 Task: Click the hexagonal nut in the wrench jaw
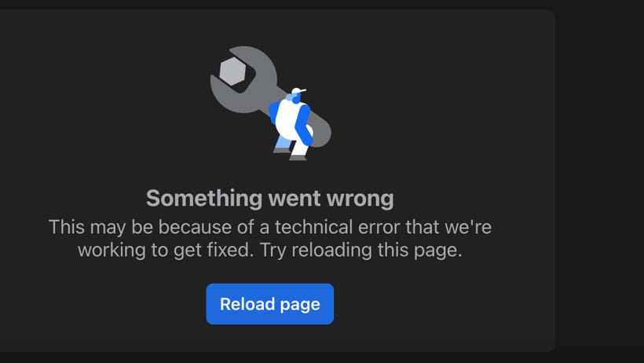click(232, 71)
